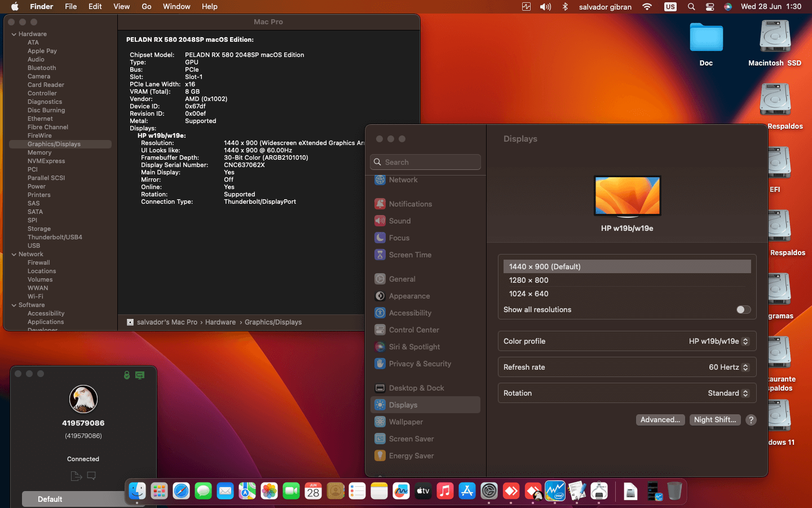Select Bluetooth in System Information hardware list
The height and width of the screenshot is (508, 812).
pos(42,68)
